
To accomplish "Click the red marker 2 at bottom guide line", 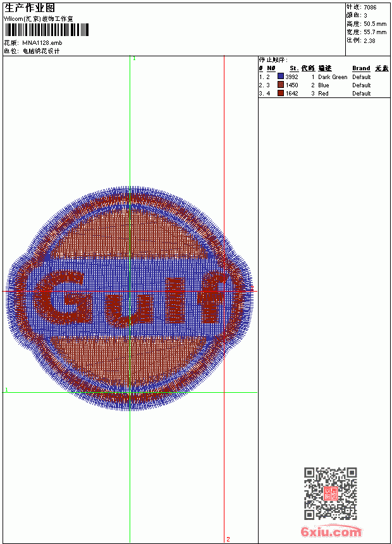I will pos(228,539).
